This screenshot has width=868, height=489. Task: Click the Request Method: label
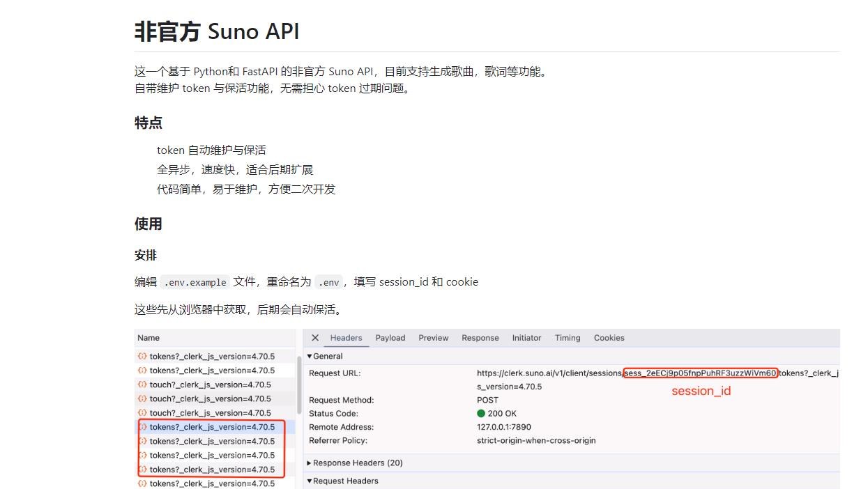342,401
